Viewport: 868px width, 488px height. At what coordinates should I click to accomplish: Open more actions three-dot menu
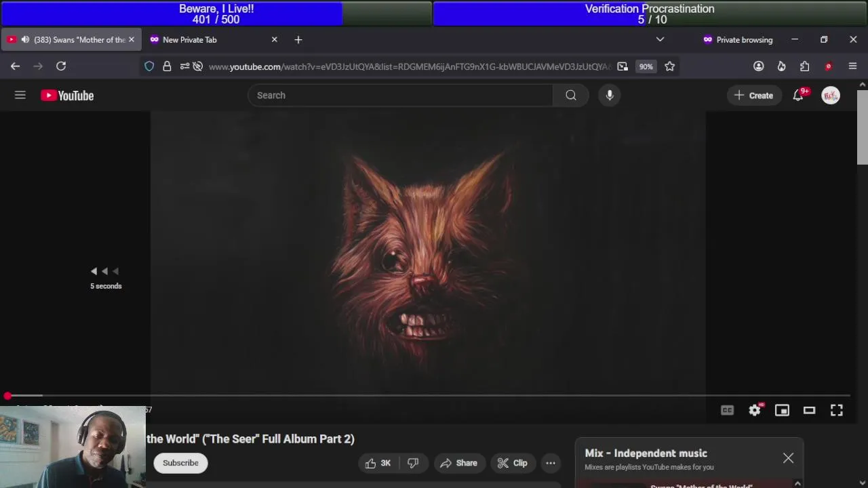551,463
